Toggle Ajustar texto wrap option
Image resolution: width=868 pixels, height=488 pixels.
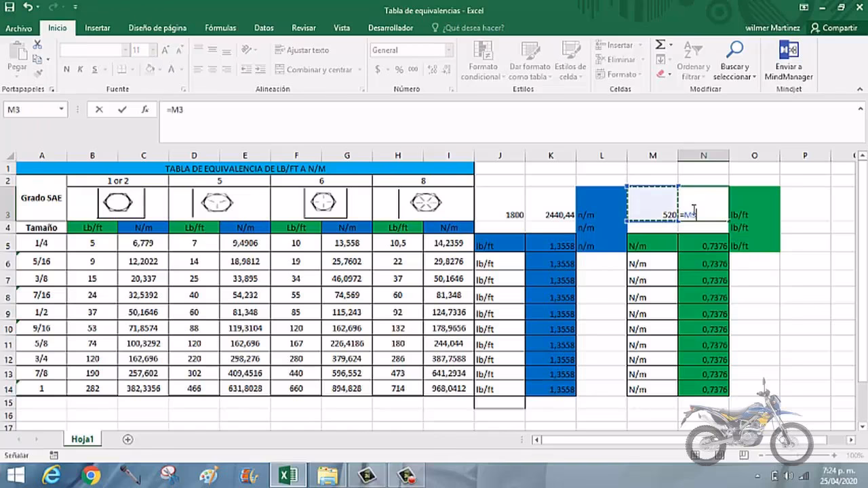[x=302, y=50]
